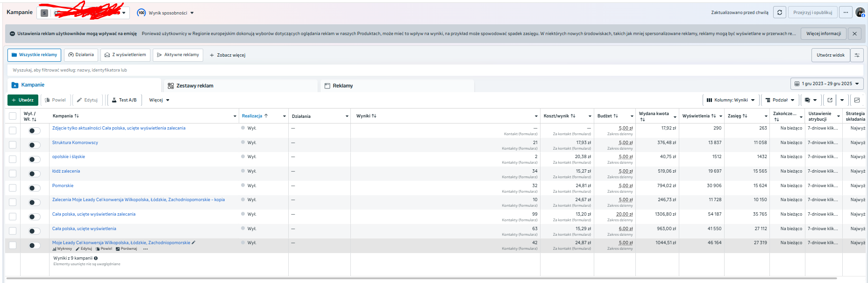The height and width of the screenshot is (283, 868).
Task: Open the ad account selector dropdown
Action: [x=83, y=13]
